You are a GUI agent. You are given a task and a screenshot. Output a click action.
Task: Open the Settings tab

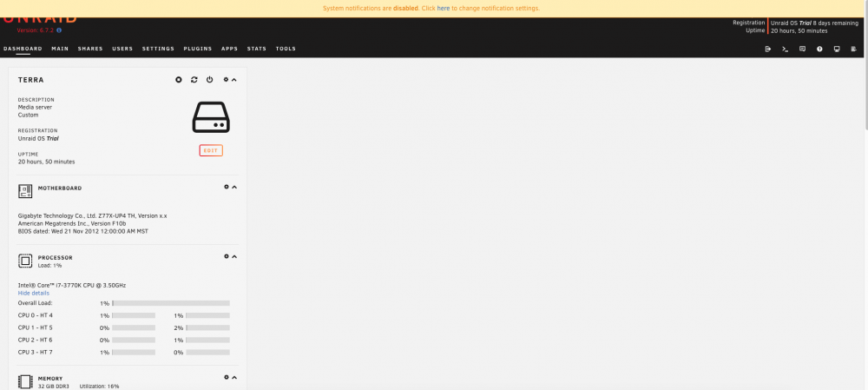point(158,49)
